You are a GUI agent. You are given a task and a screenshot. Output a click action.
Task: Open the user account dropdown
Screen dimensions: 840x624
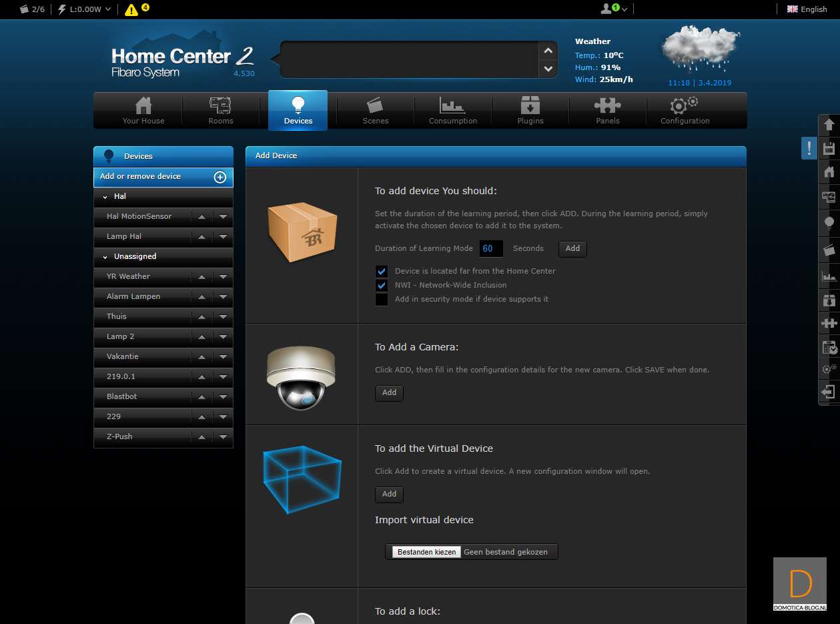tap(614, 9)
